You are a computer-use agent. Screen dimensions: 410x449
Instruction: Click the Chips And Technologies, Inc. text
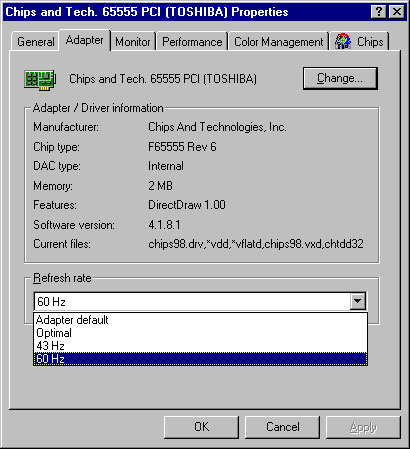click(217, 127)
